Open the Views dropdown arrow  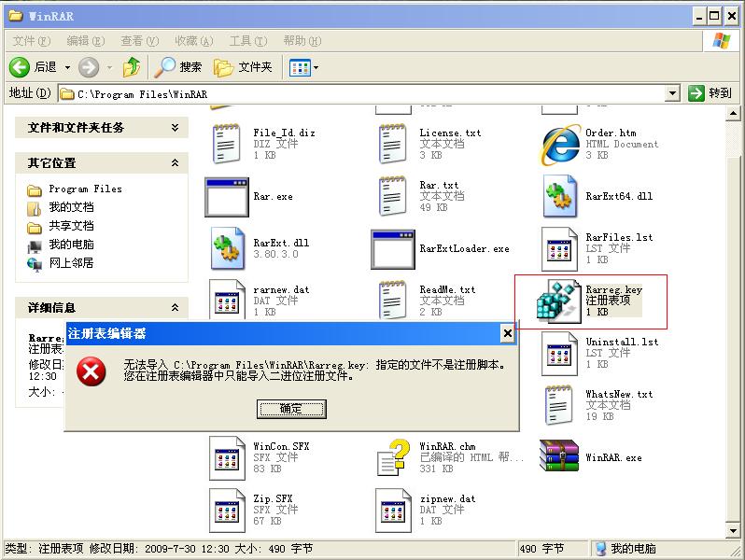point(316,68)
